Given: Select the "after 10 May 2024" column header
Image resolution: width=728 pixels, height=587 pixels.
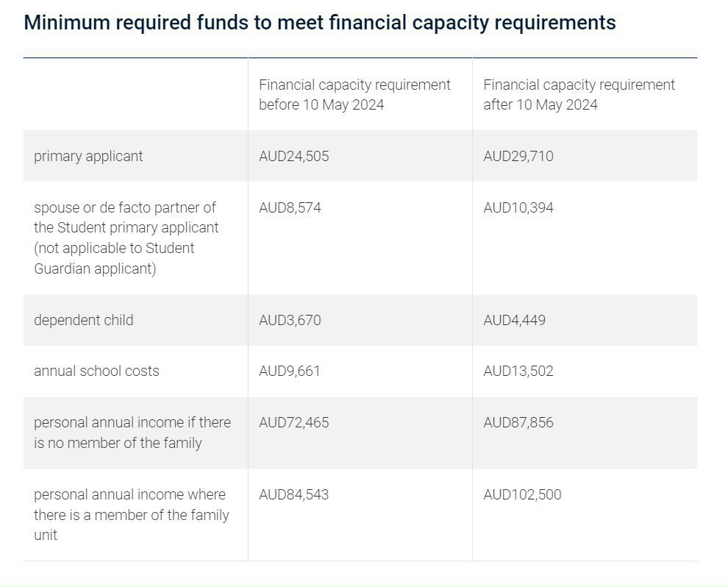Looking at the screenshot, I should tap(579, 95).
